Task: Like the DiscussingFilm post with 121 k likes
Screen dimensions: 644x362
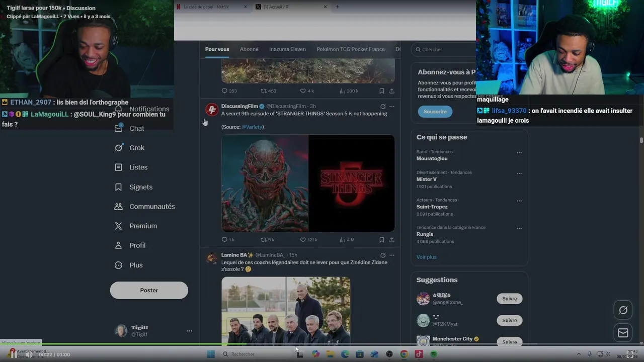Action: coord(308,240)
